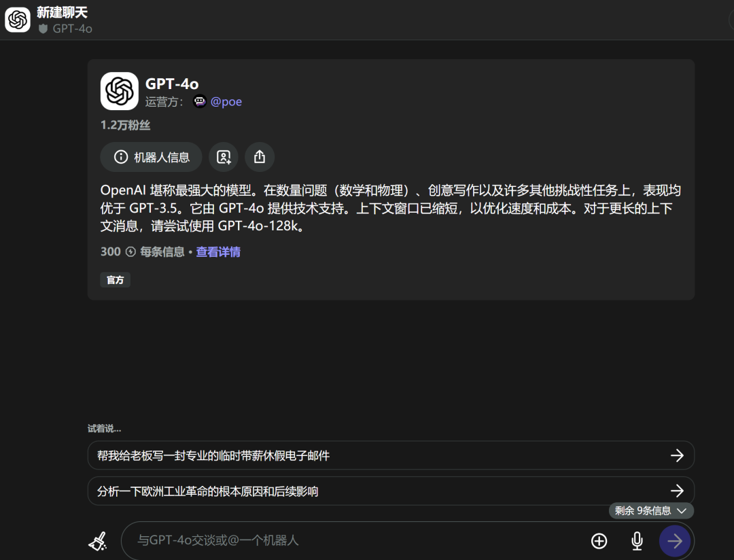The height and width of the screenshot is (560, 734).
Task: Click the 官方 official tag
Action: [x=115, y=280]
